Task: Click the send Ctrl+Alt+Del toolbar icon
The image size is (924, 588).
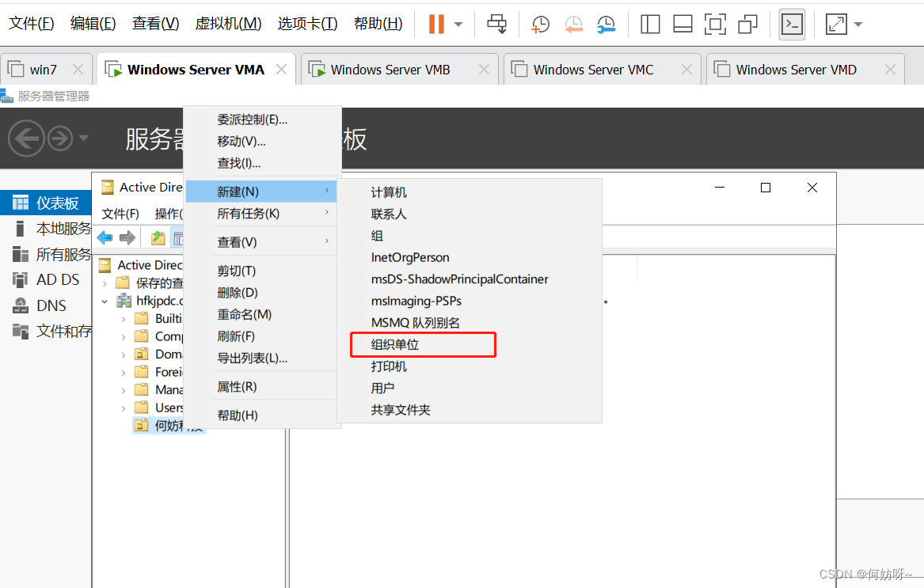Action: pyautogui.click(x=497, y=25)
